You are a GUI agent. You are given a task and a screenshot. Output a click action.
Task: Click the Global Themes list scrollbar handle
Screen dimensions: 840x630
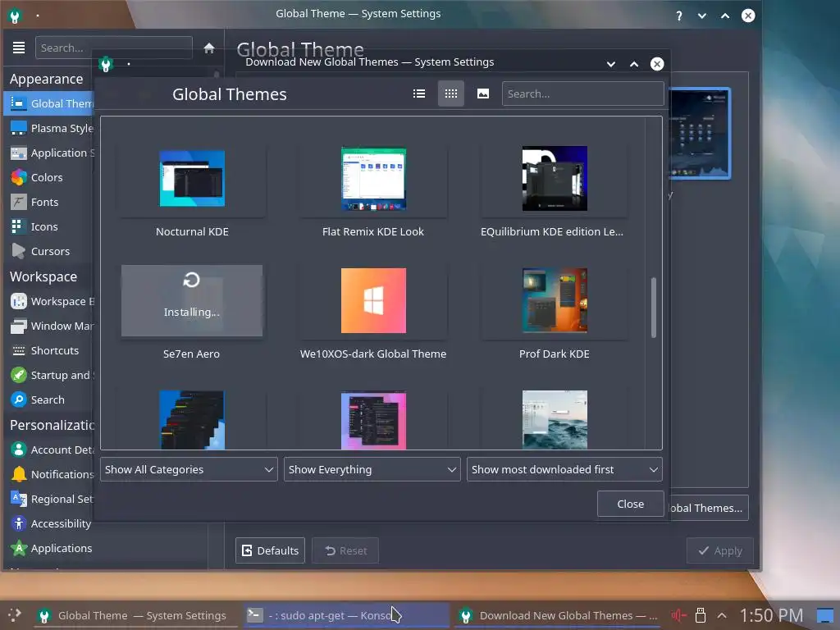tap(654, 308)
